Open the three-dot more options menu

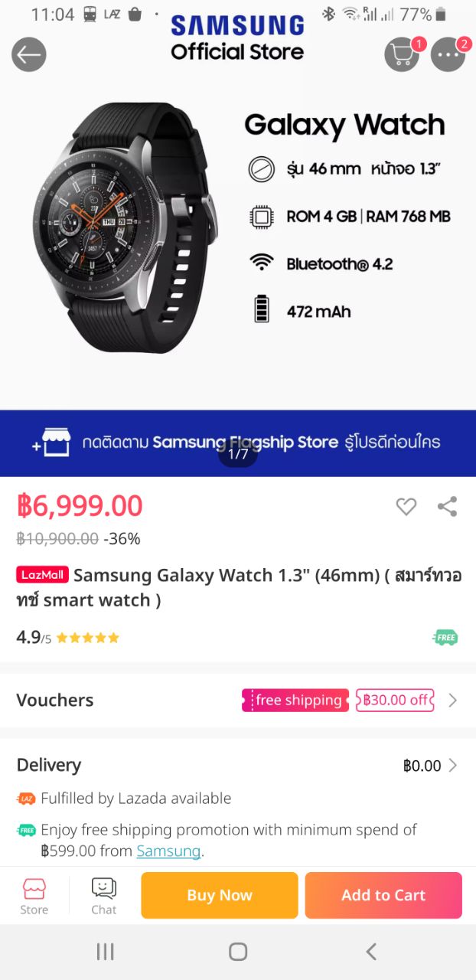(x=448, y=54)
